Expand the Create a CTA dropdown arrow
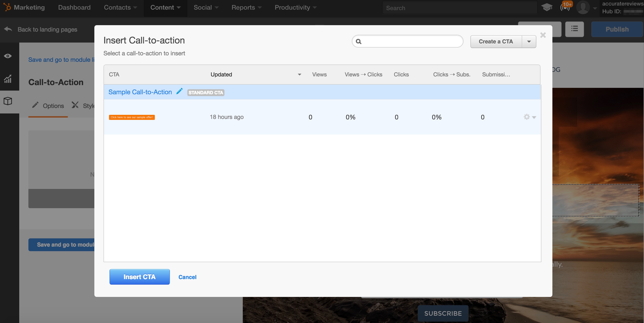Image resolution: width=644 pixels, height=323 pixels. pyautogui.click(x=529, y=42)
